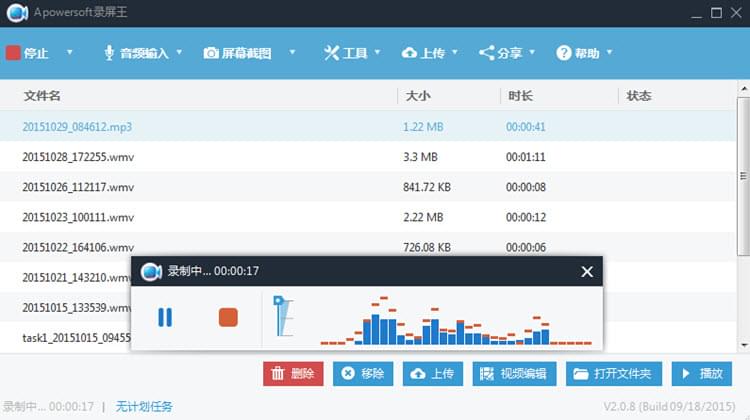The width and height of the screenshot is (750, 420).
Task: Click the 841.72 KB size cell
Action: click(x=427, y=187)
